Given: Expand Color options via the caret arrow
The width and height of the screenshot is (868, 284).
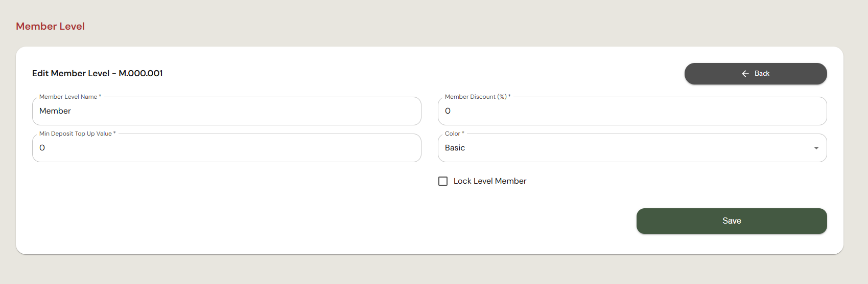Looking at the screenshot, I should click(816, 148).
